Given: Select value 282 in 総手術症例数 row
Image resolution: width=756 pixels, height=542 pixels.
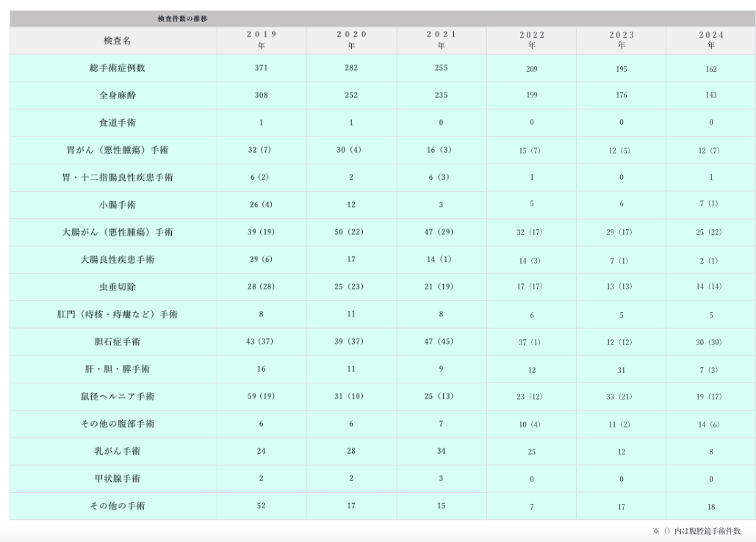Looking at the screenshot, I should click(x=351, y=68).
